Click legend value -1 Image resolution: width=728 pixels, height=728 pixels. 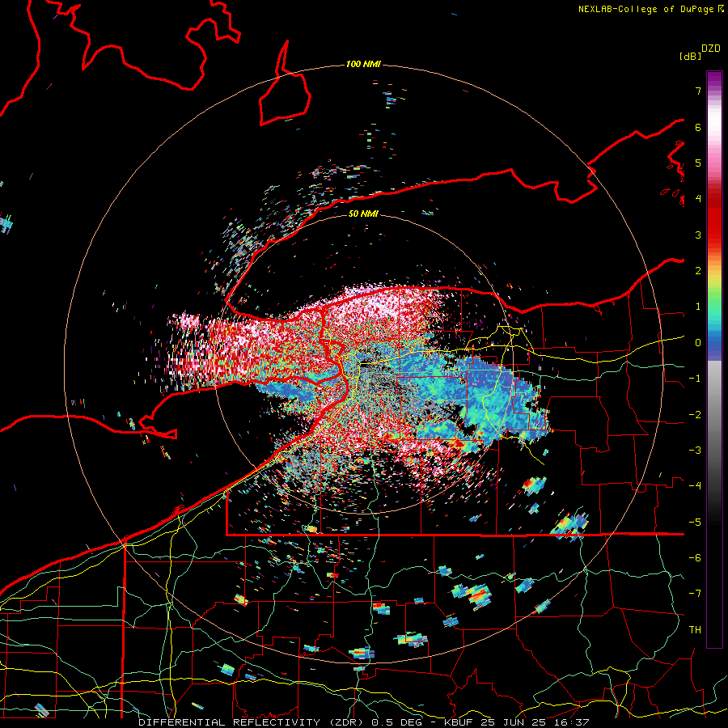pyautogui.click(x=695, y=379)
